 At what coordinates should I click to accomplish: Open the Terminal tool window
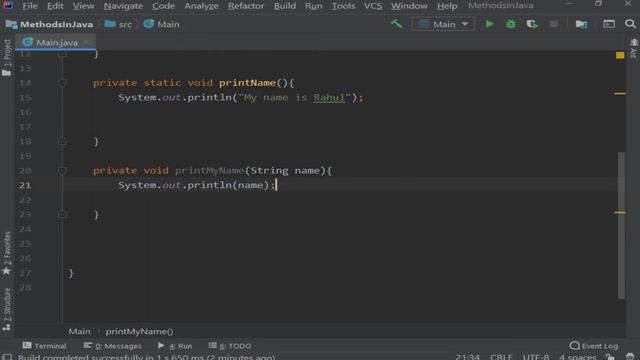(x=44, y=346)
